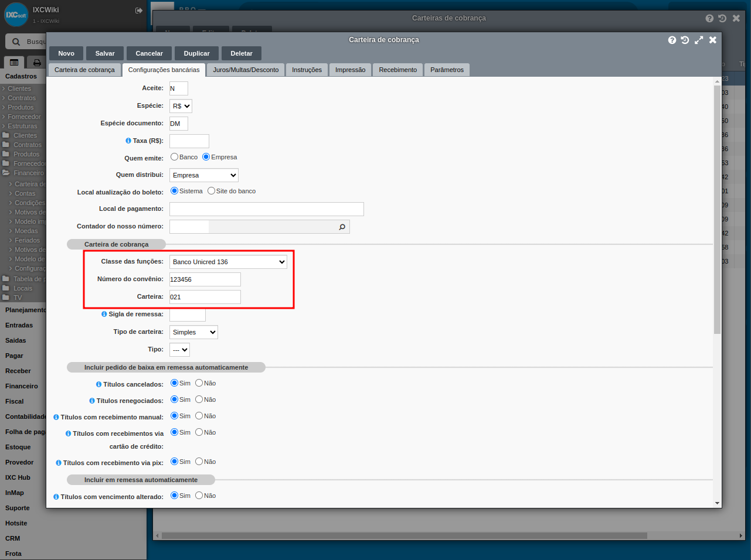
Task: Click info icon beside Títulos com recebimento manual
Action: coord(56,417)
